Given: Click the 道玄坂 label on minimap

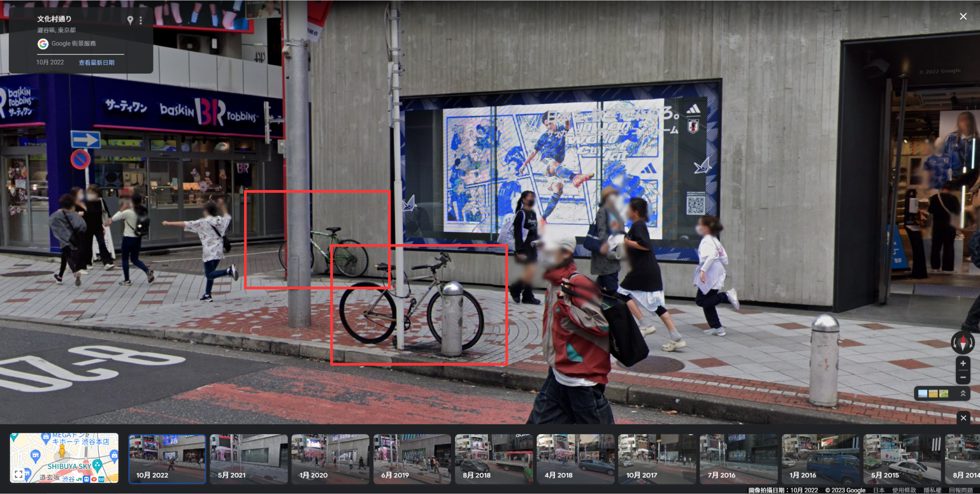Looking at the screenshot, I should [x=49, y=477].
